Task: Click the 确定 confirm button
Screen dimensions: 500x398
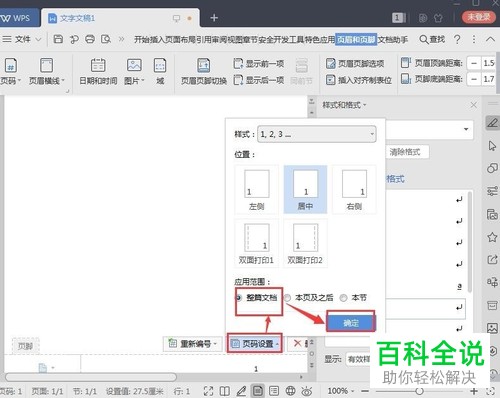Action: click(x=351, y=323)
